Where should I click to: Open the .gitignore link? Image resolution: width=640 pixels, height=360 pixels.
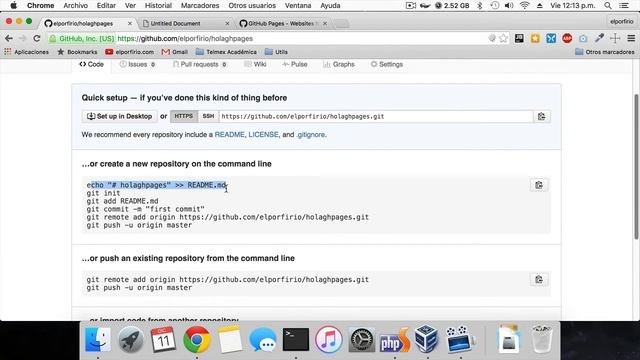(311, 135)
